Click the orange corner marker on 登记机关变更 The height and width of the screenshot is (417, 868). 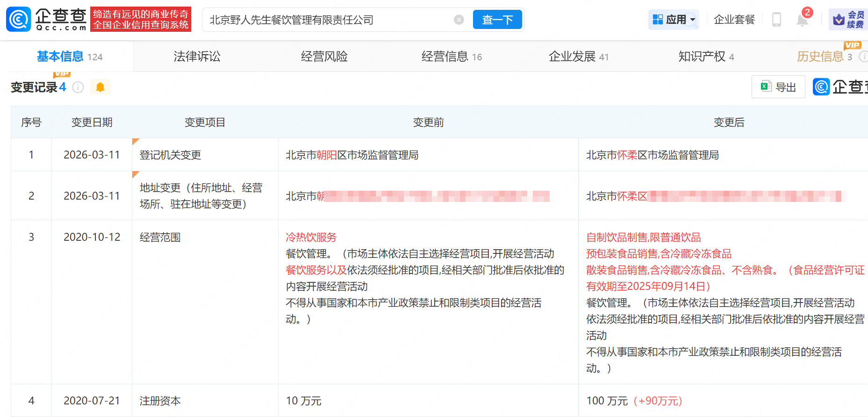tap(136, 141)
